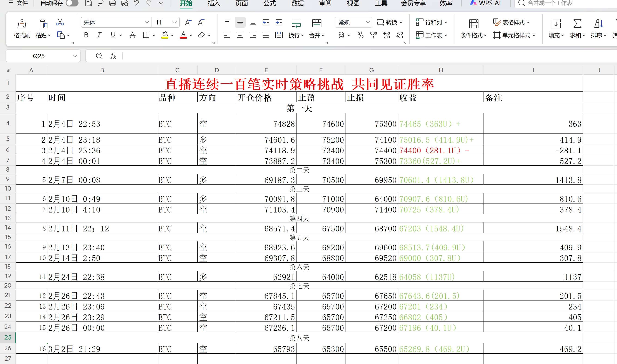The height and width of the screenshot is (364, 617).
Task: Click the Italic formatting icon
Action: click(99, 35)
